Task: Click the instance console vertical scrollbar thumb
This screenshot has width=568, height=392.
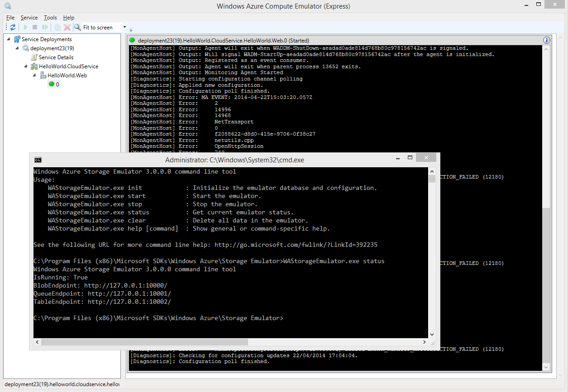Action: [546, 285]
